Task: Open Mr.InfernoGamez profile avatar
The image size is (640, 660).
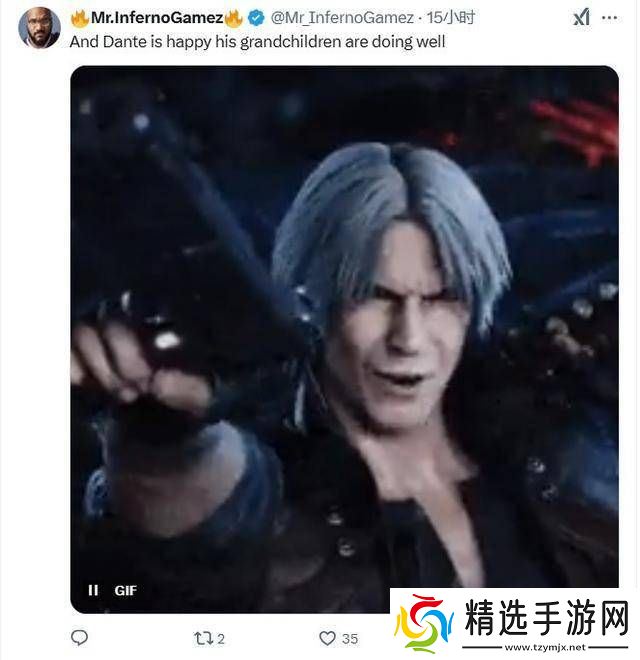Action: (39, 27)
